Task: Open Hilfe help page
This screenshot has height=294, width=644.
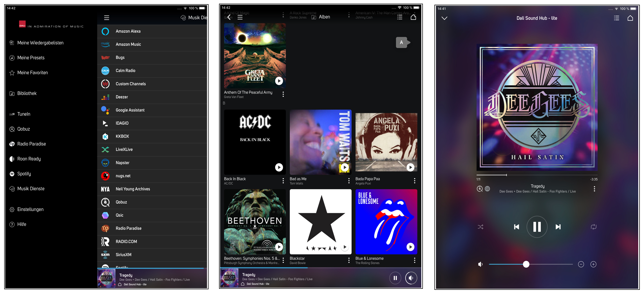Action: pyautogui.click(x=18, y=224)
